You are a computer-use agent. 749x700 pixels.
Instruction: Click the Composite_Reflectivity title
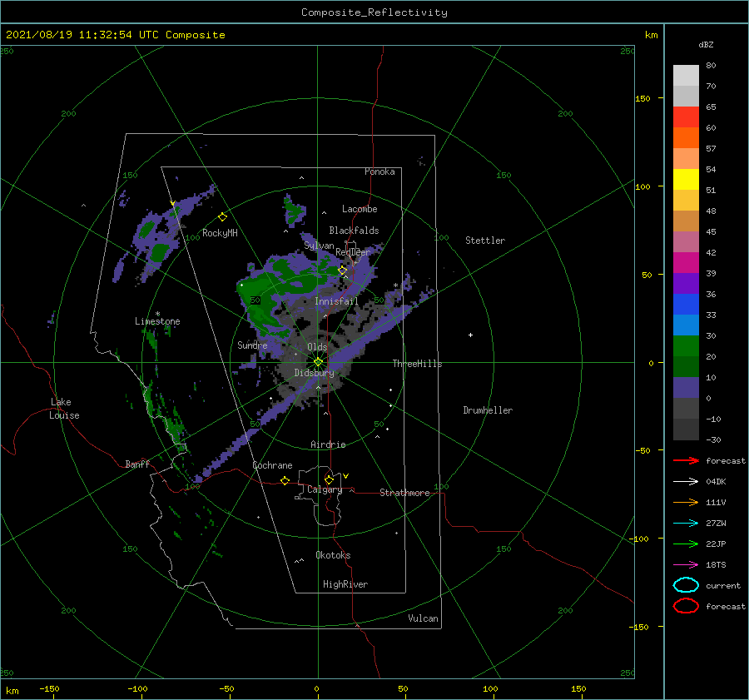pos(374,12)
